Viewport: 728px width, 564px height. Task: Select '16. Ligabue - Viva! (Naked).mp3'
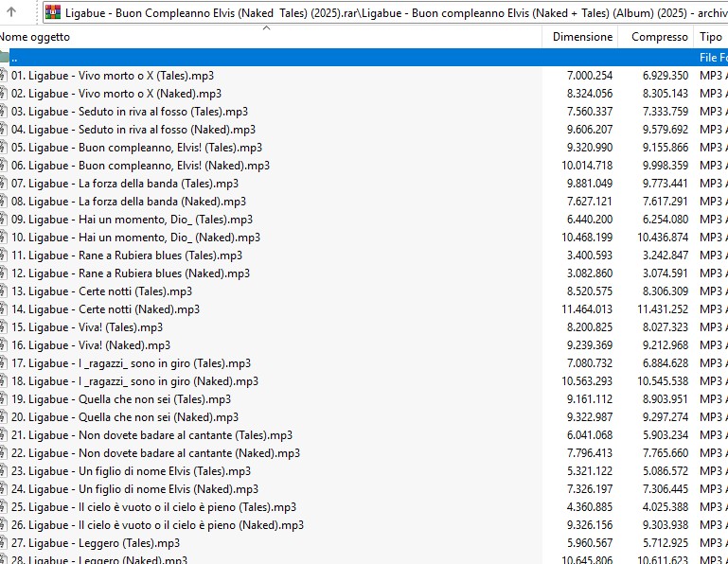[x=91, y=345]
